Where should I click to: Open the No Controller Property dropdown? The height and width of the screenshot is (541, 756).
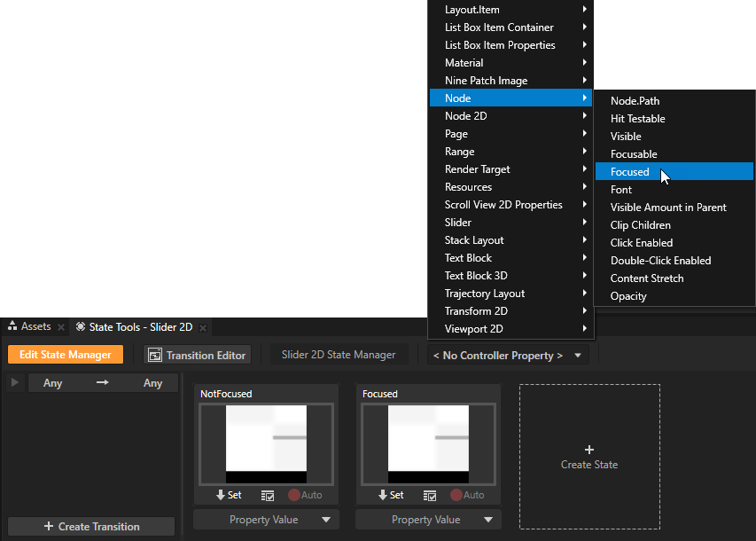click(x=509, y=356)
